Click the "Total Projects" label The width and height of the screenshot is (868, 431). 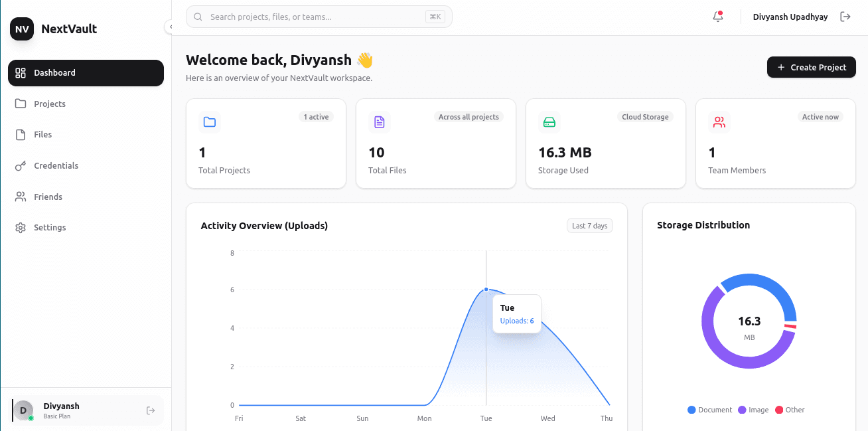[224, 171]
